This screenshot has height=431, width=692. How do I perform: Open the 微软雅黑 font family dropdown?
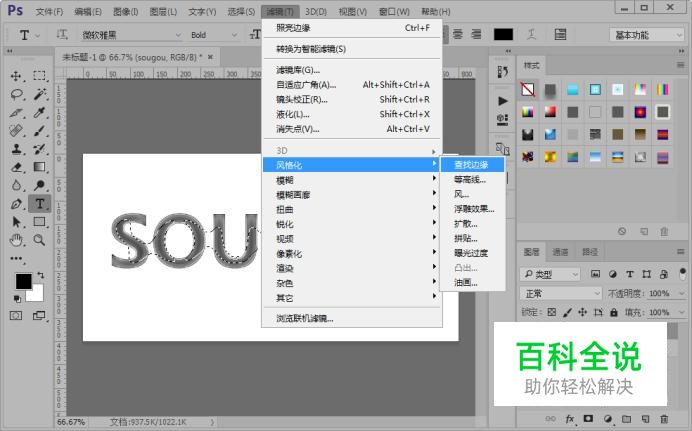click(x=131, y=35)
